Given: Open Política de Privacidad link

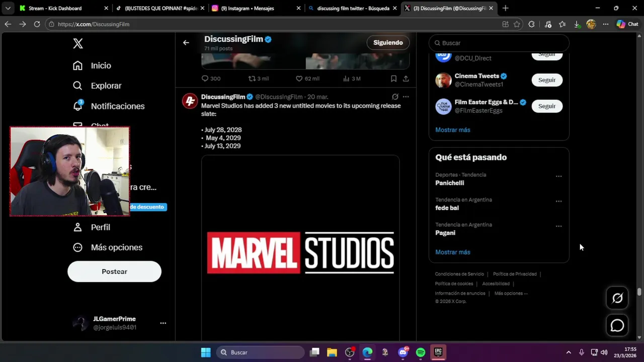Looking at the screenshot, I should 515,274.
